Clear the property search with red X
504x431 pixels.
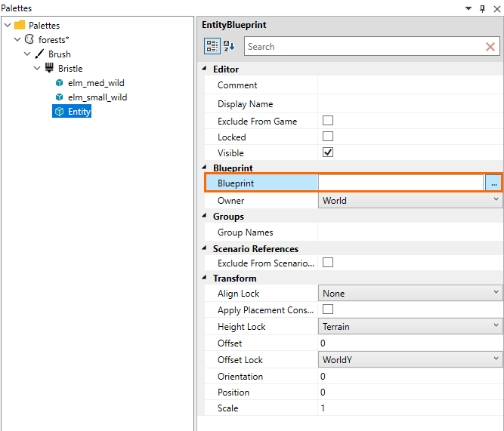490,47
